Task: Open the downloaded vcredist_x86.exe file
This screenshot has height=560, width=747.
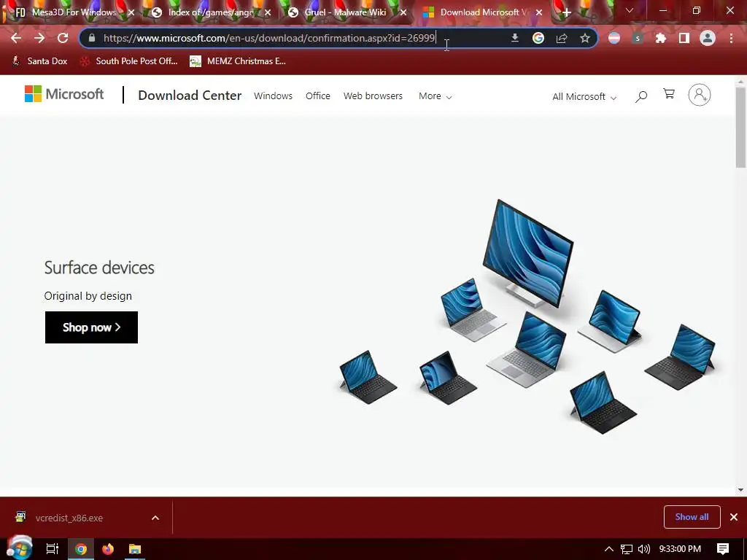Action: 69,518
